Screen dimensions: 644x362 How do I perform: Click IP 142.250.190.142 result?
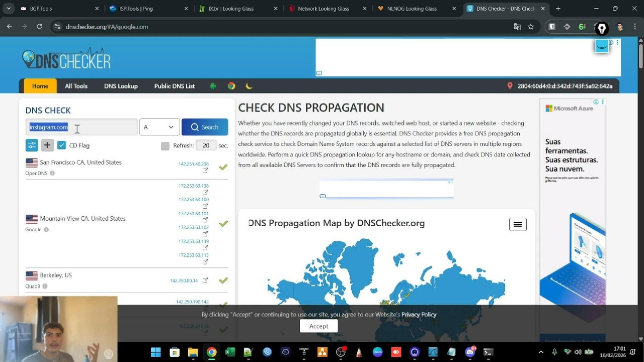(192, 302)
